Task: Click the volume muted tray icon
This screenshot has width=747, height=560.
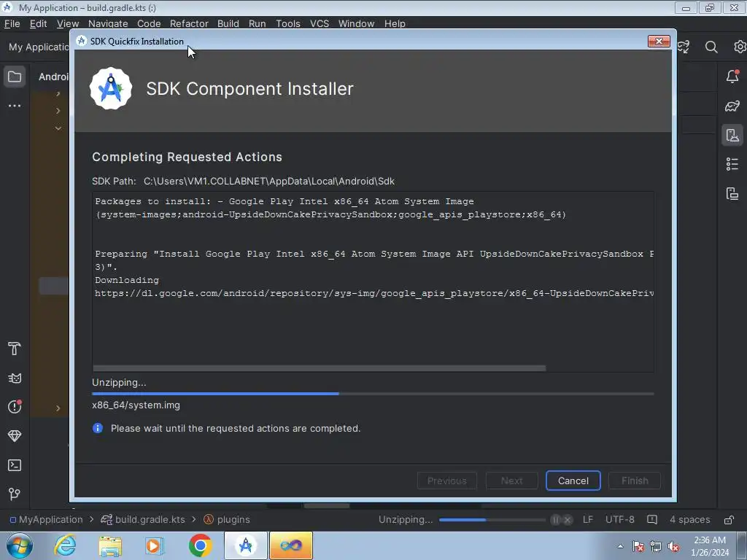Action: tap(673, 546)
